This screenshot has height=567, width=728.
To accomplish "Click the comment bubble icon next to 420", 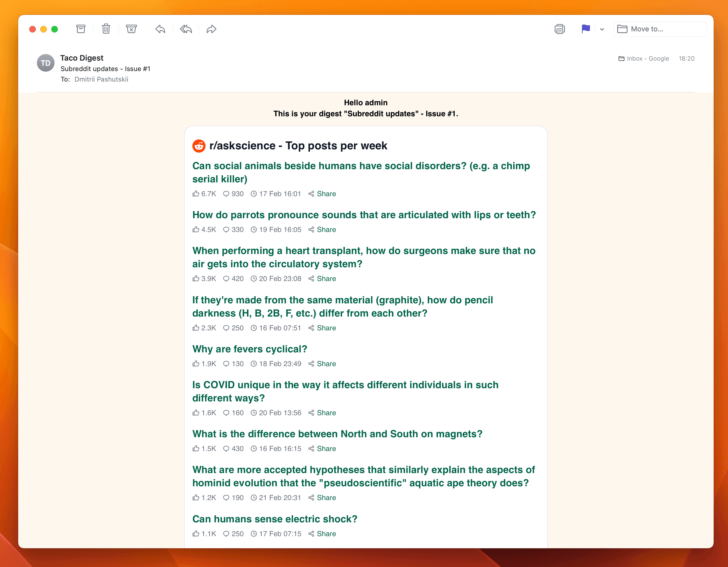I will pyautogui.click(x=226, y=279).
